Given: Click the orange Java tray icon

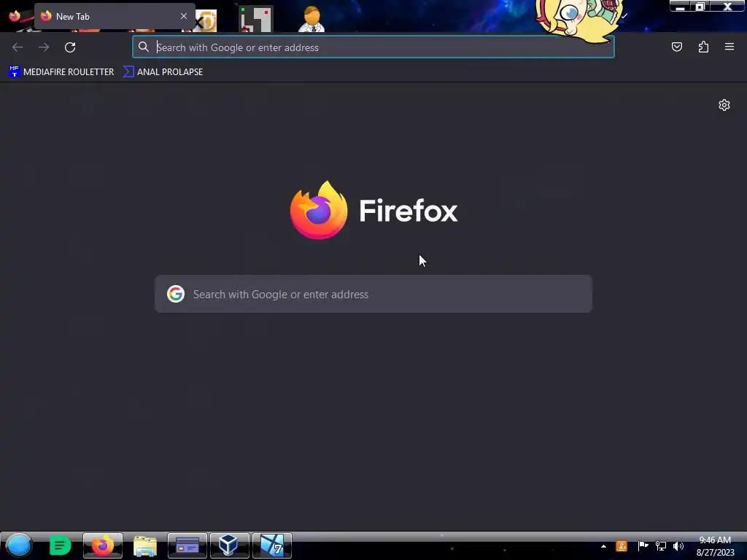Looking at the screenshot, I should pos(622,546).
